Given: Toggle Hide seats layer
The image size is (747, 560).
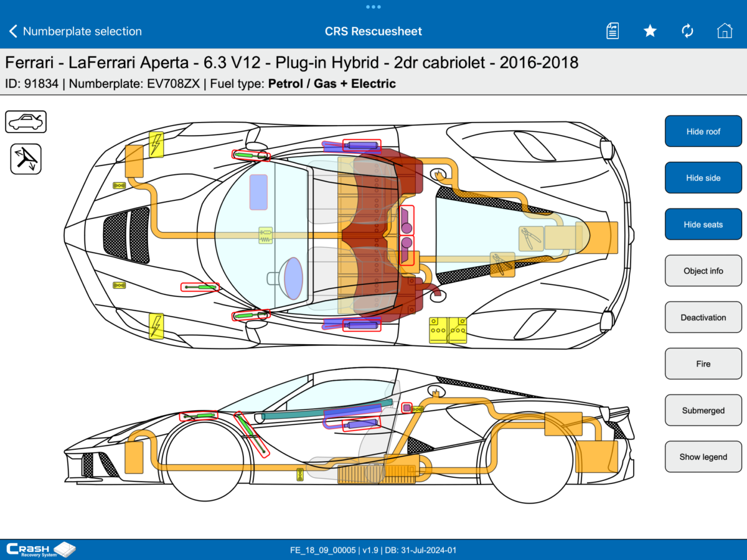Looking at the screenshot, I should (703, 225).
